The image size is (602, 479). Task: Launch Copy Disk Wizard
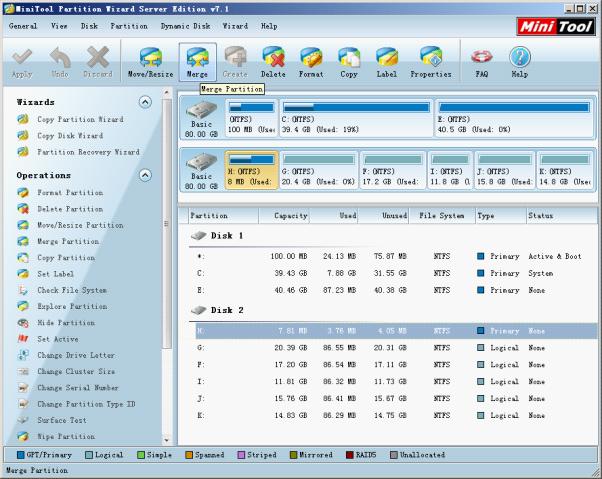pyautogui.click(x=60, y=135)
